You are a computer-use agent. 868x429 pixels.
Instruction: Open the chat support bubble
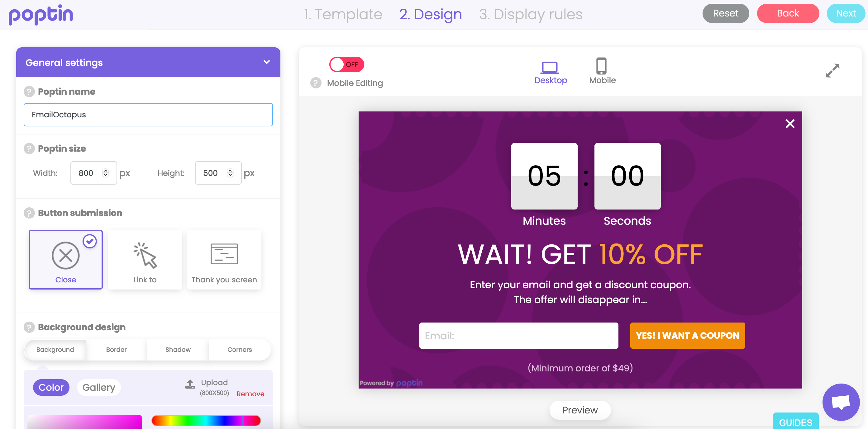pos(841,402)
